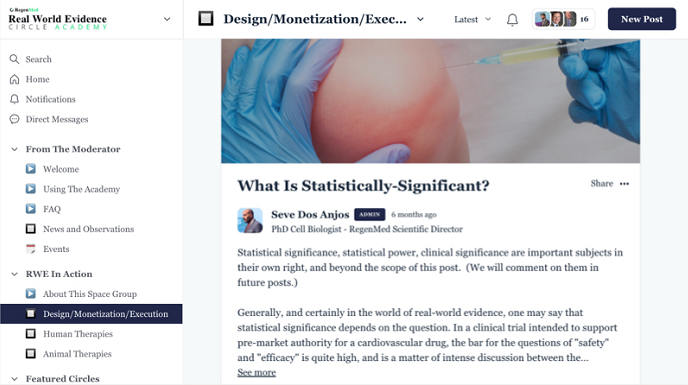Click the space square icon beside Design/Monetization title

(206, 19)
